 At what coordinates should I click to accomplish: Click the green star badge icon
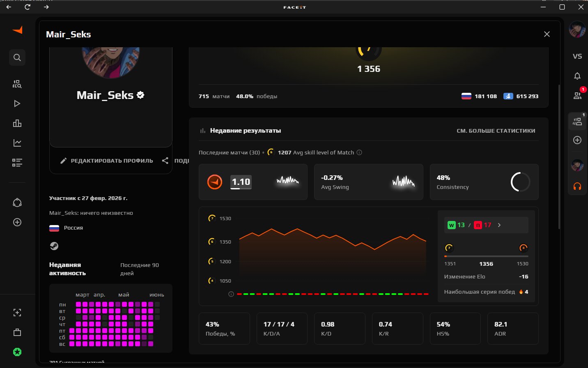click(17, 352)
